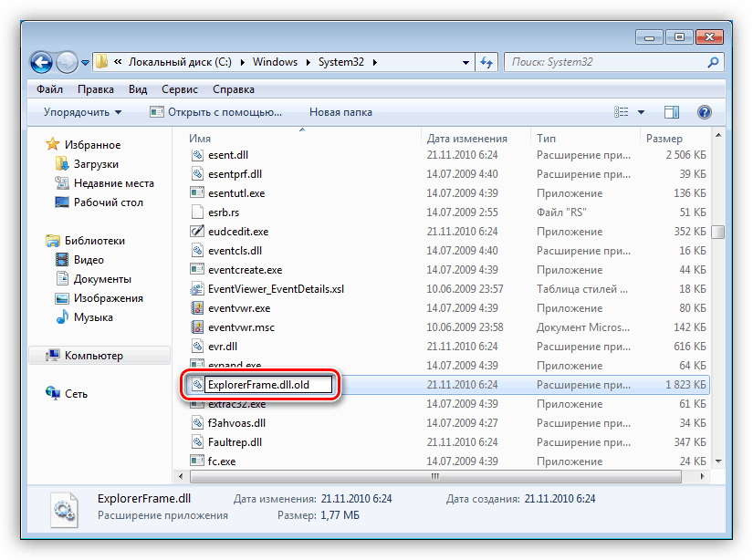Expand the arrow after System32 in path
Screen dimensions: 753x560
(375, 62)
